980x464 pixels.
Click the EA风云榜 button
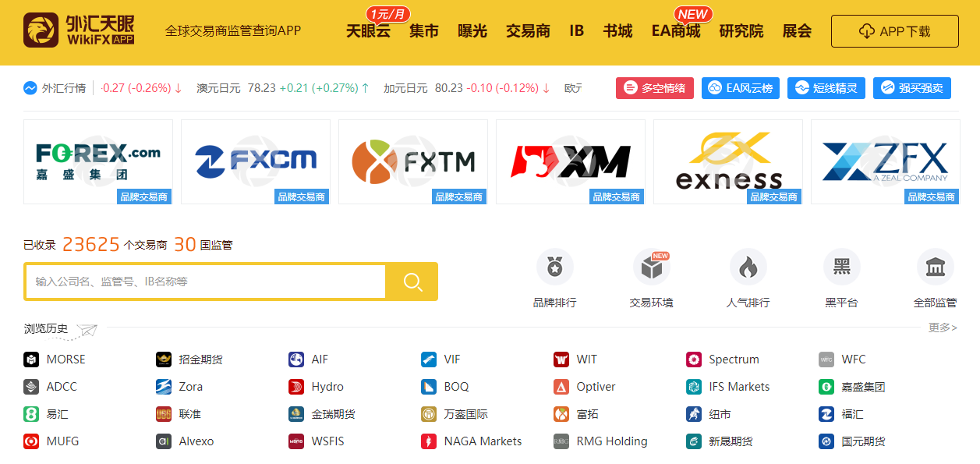(x=741, y=88)
